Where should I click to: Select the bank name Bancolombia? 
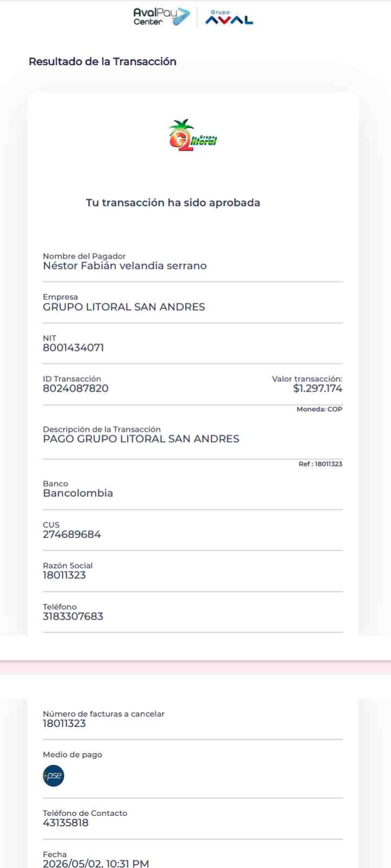[x=78, y=493]
